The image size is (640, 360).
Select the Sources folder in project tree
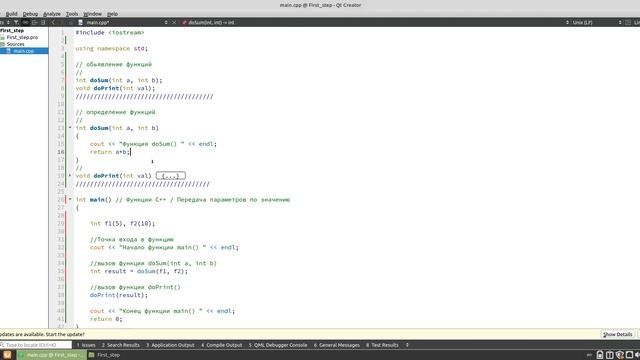point(16,44)
